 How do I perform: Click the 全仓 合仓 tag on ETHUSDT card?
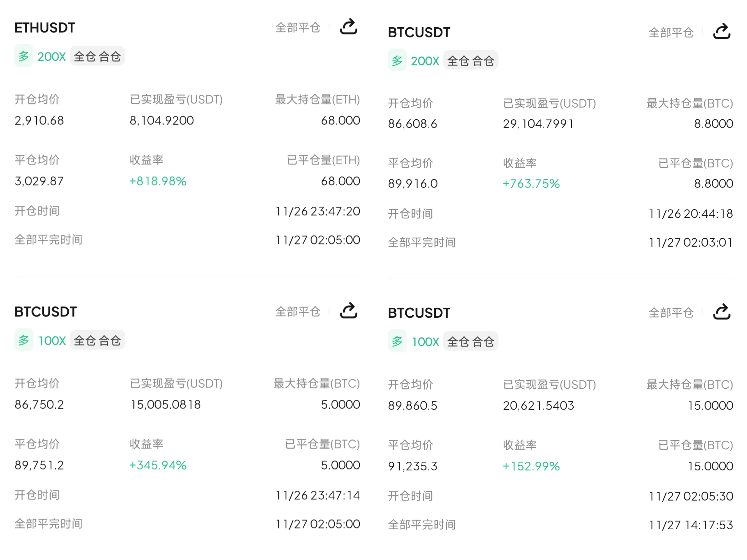[x=97, y=56]
